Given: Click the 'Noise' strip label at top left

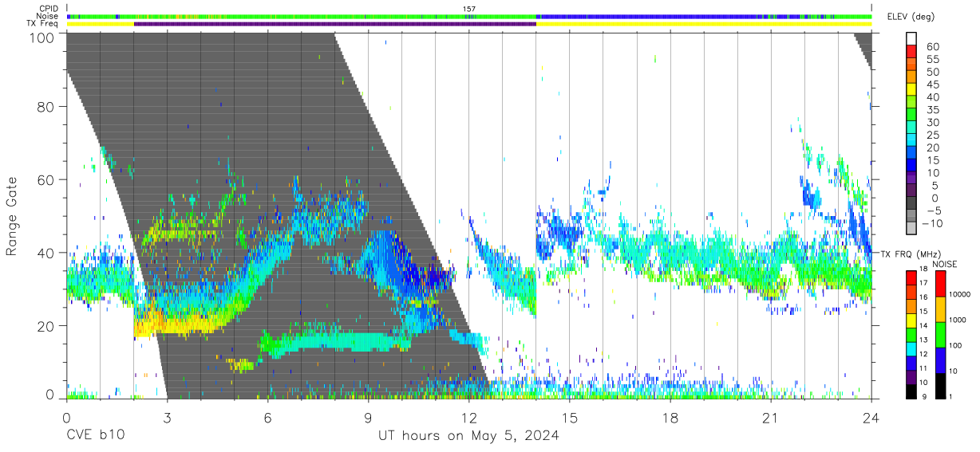Looking at the screenshot, I should (x=48, y=16).
